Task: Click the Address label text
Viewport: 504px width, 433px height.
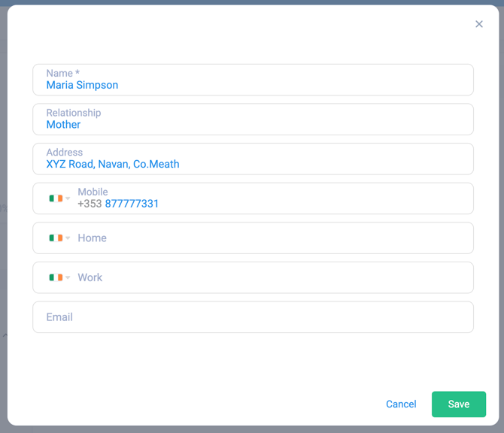Action: 65,153
